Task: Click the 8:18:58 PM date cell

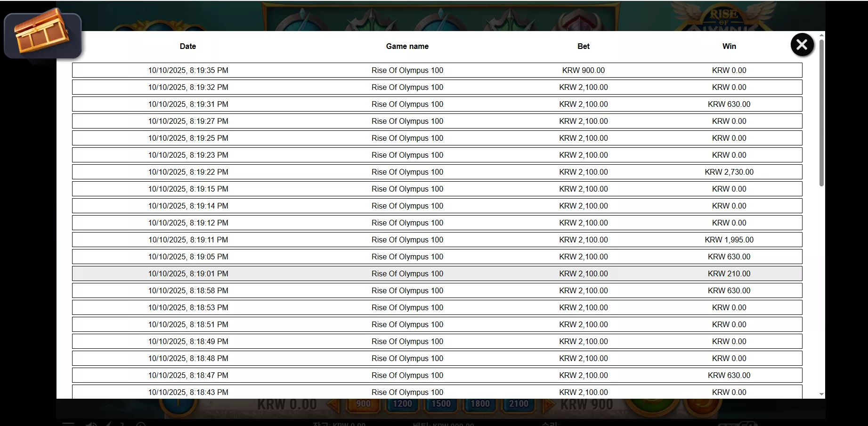Action: tap(188, 290)
